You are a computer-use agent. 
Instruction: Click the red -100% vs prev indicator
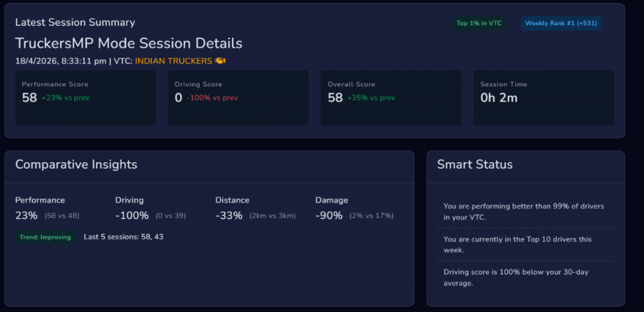212,98
